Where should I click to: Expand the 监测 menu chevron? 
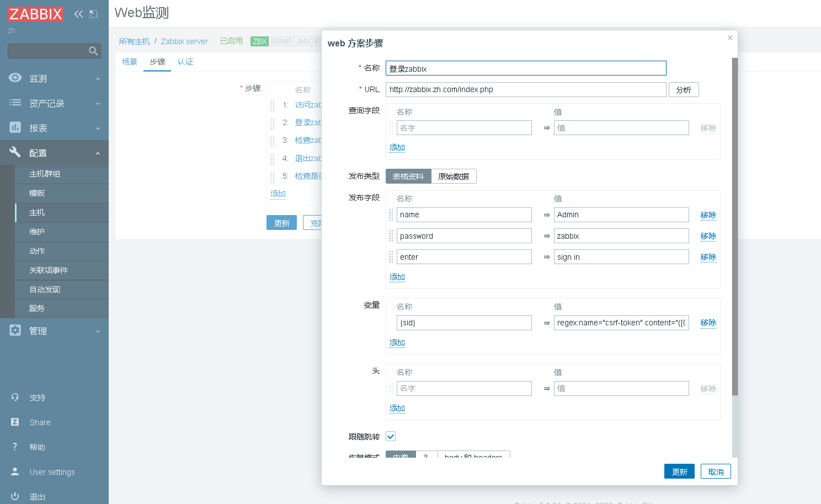coord(98,79)
